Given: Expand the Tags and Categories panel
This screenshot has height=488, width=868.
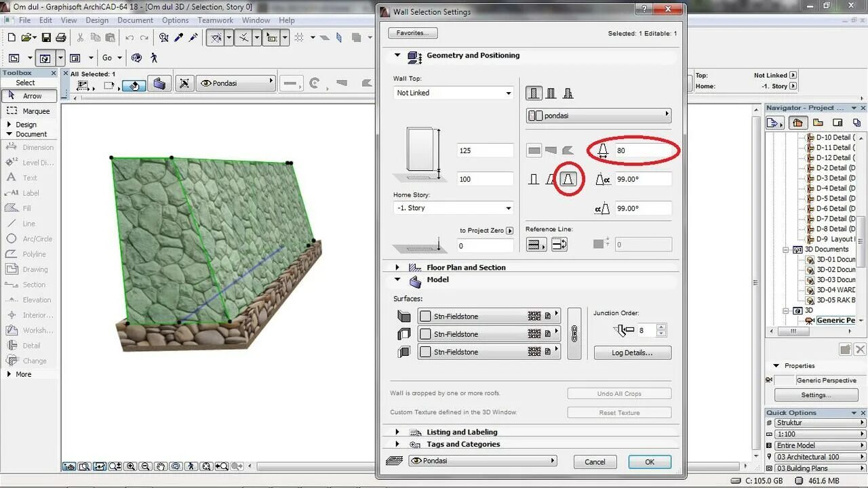Looking at the screenshot, I should click(x=397, y=445).
